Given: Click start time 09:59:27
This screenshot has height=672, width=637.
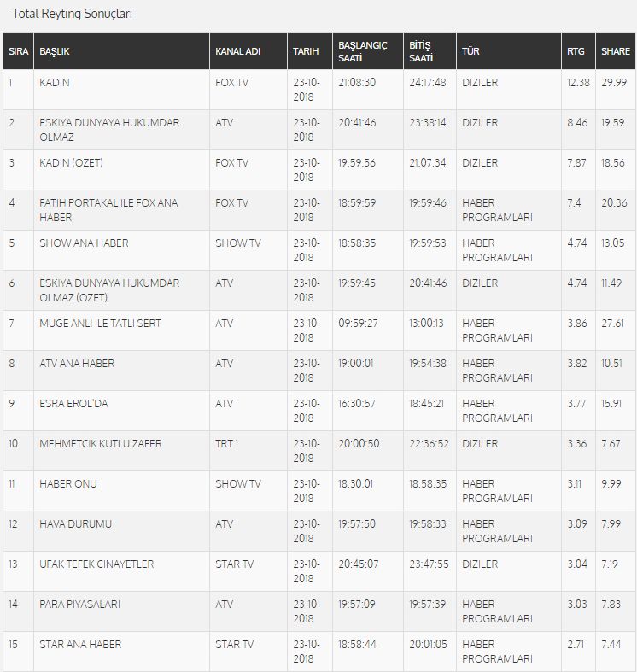Looking at the screenshot, I should 359,323.
